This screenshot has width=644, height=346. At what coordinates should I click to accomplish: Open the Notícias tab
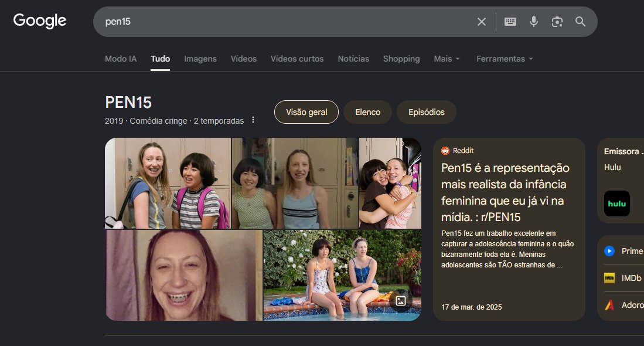[353, 59]
